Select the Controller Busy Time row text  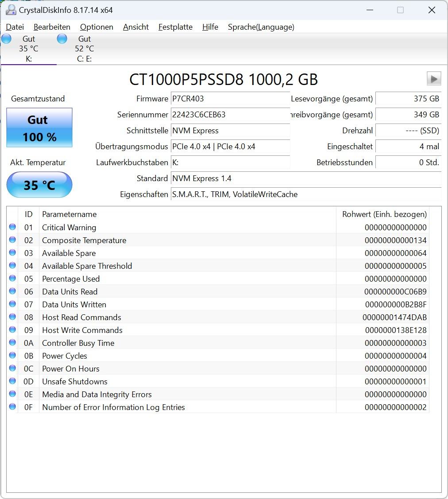78,343
